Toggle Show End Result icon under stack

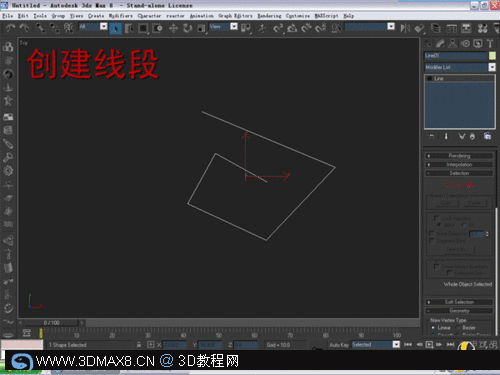[446, 136]
